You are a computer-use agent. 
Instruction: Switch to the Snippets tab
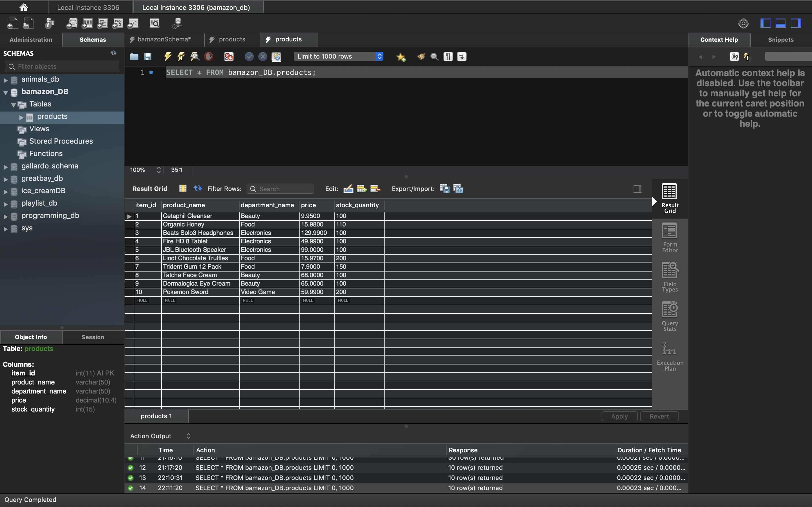point(780,39)
